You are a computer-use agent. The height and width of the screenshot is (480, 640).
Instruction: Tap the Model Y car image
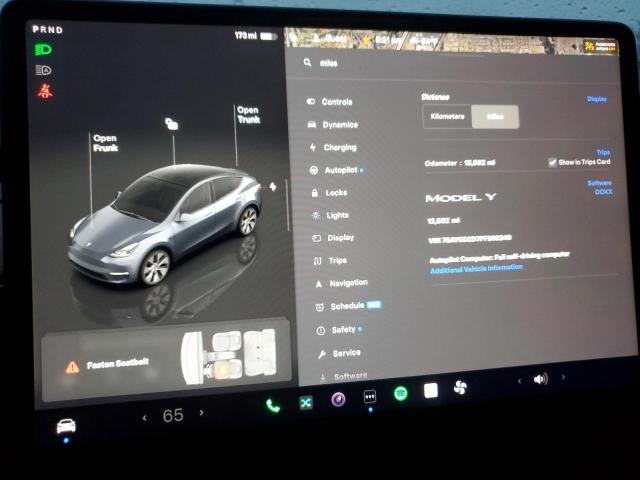pos(165,224)
